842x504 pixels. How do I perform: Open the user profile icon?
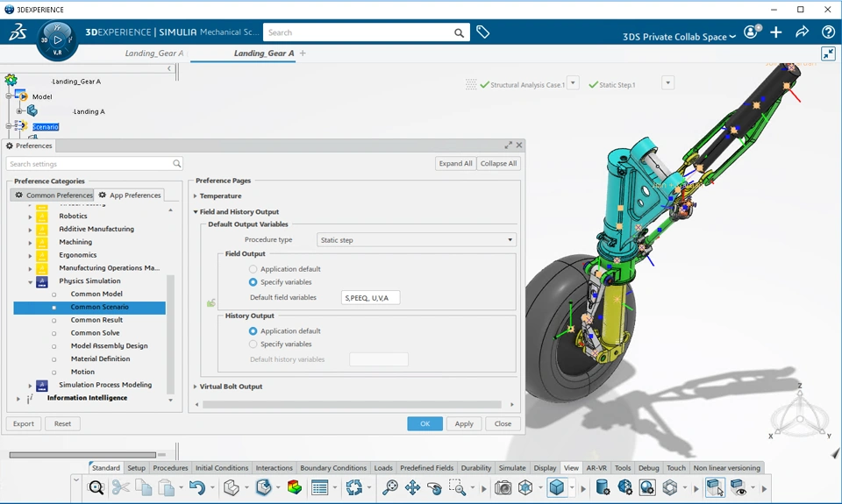(x=752, y=32)
